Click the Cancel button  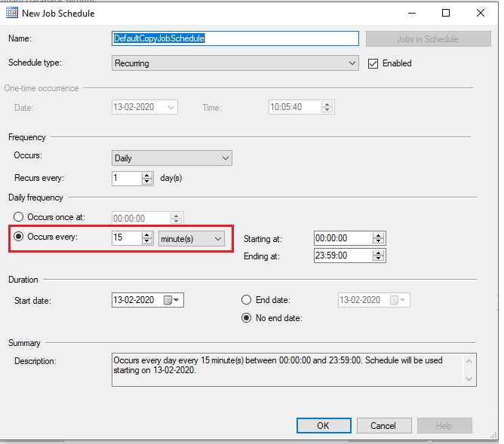[384, 426]
